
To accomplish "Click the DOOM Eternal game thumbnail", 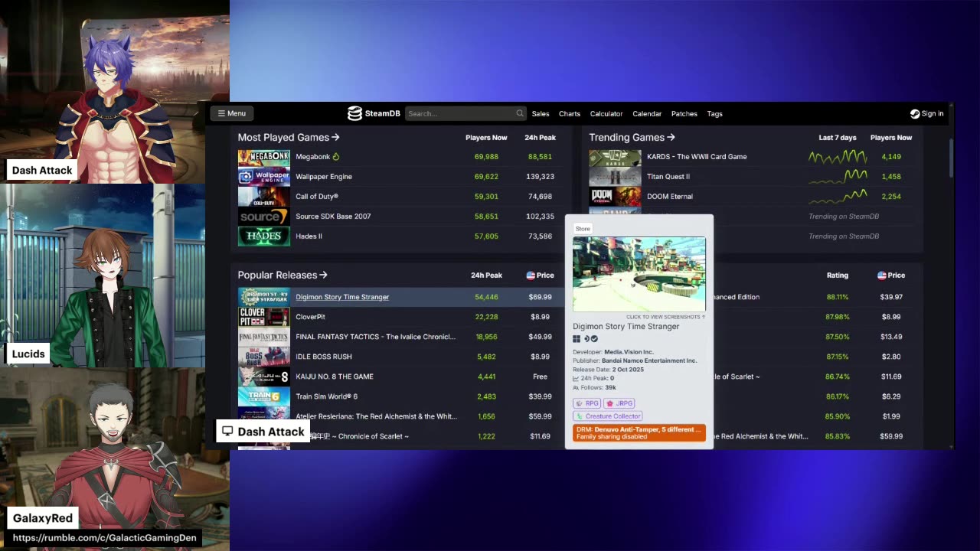I will (x=615, y=197).
